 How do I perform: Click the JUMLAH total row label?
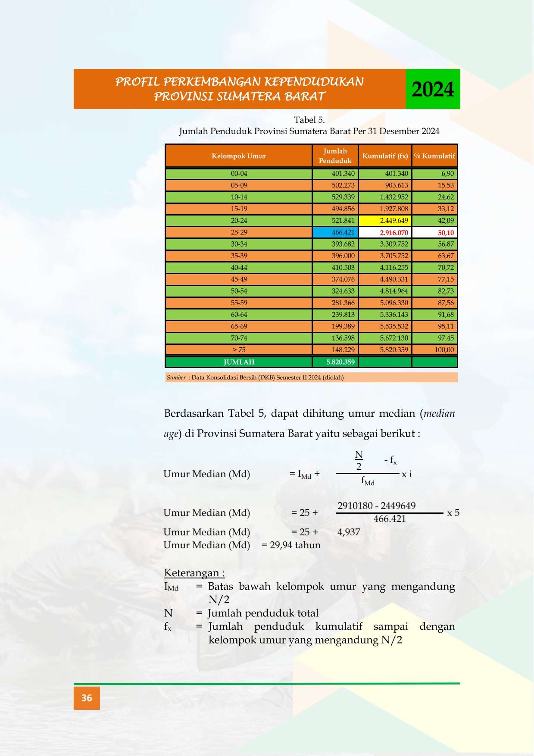click(x=239, y=362)
